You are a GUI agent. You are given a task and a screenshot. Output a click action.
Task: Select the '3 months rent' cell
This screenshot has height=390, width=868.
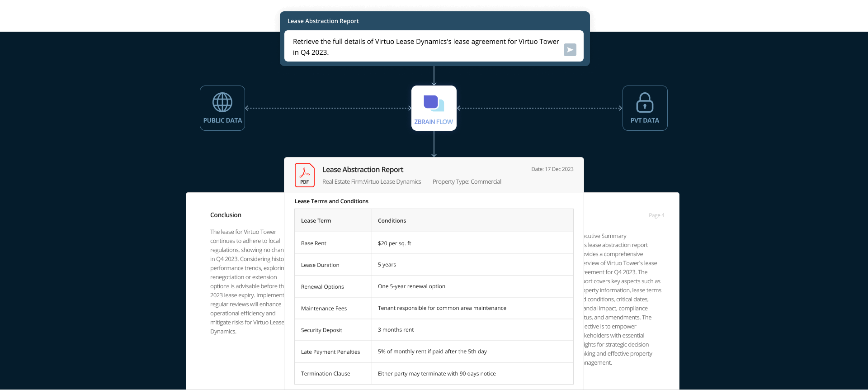[x=472, y=330]
